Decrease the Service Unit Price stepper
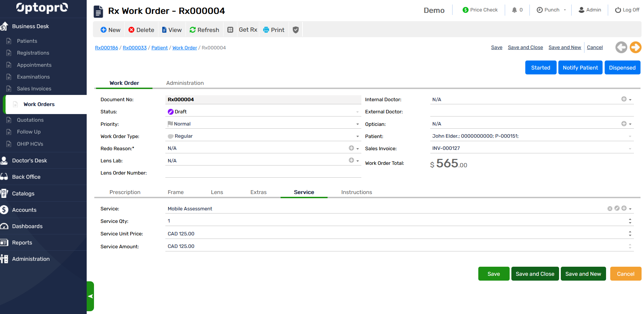 [630, 235]
